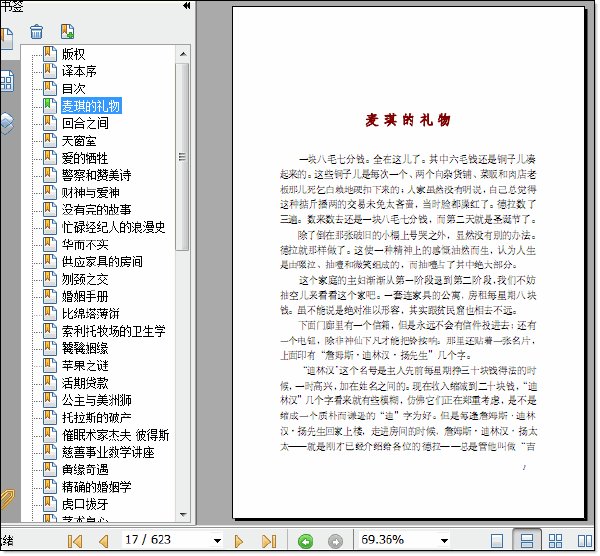Open the 没有完的故事 bookmark
This screenshot has height=556, width=600.
click(x=97, y=210)
